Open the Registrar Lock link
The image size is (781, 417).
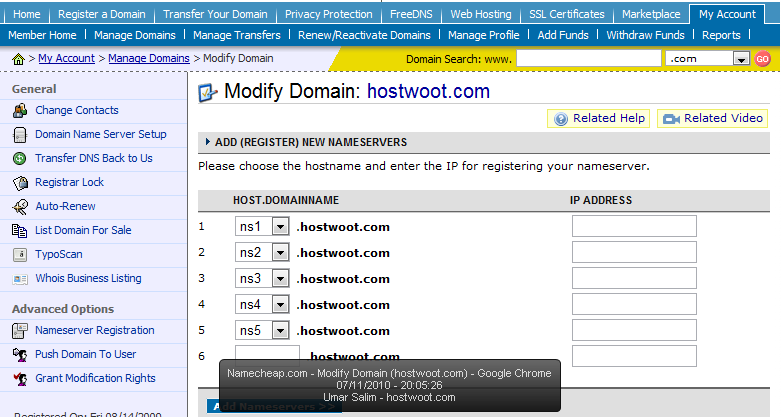point(69,182)
